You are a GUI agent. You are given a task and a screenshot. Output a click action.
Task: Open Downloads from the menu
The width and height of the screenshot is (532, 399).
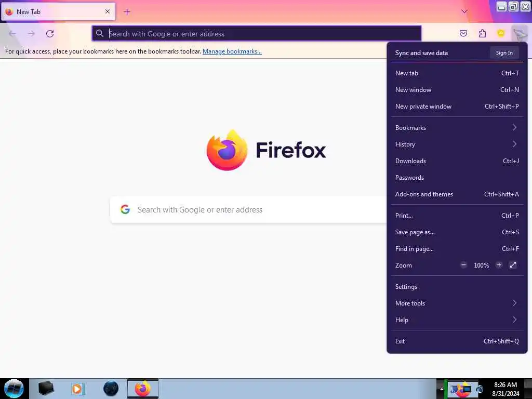click(457, 161)
